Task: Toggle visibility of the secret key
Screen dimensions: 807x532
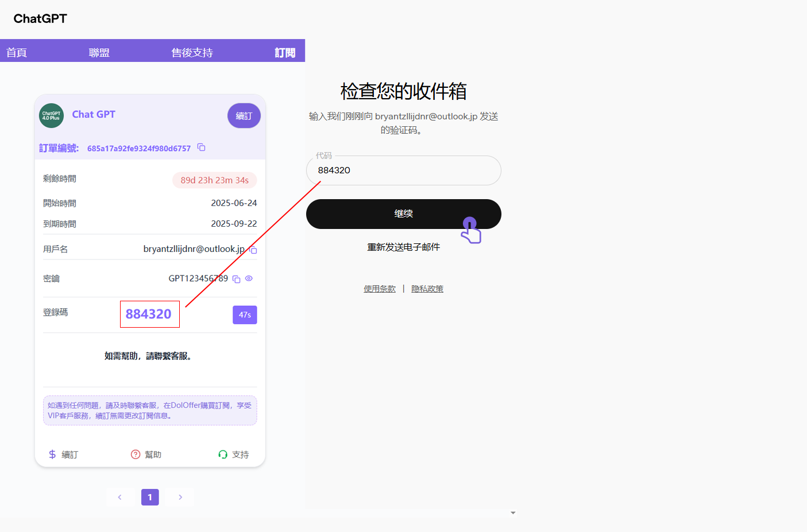Action: (249, 278)
